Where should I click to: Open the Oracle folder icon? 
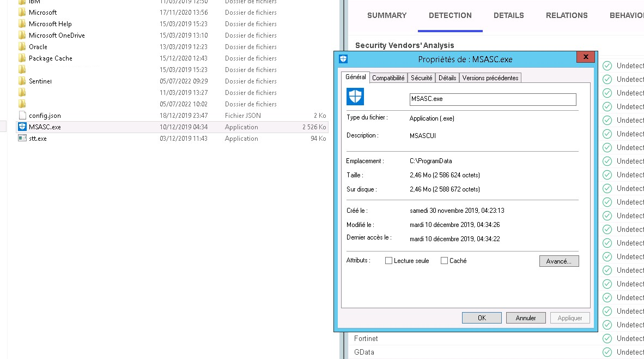[x=22, y=46]
